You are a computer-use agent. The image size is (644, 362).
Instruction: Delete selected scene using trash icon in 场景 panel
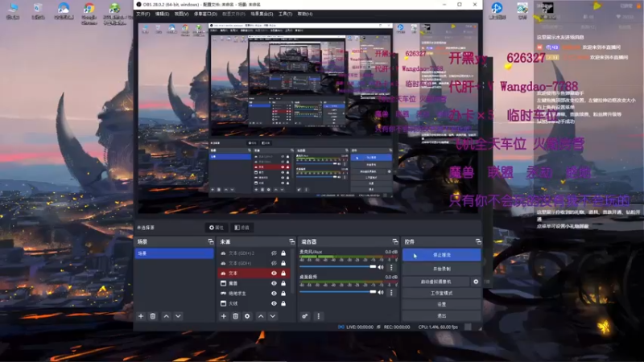tap(153, 316)
